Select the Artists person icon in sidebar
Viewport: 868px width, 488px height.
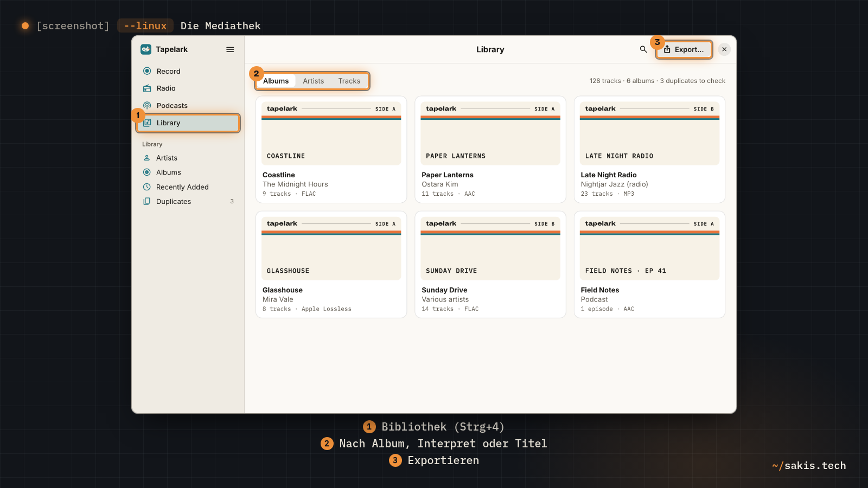click(x=146, y=158)
